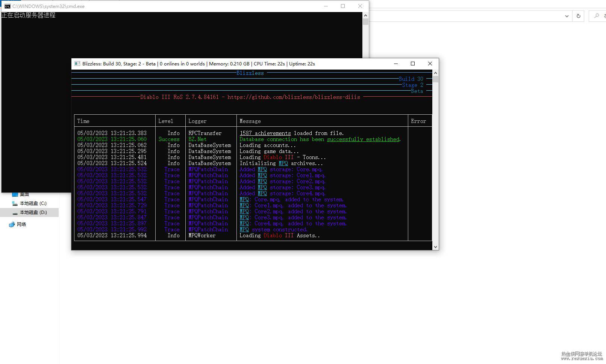
Task: Click the Time column header
Action: point(83,121)
